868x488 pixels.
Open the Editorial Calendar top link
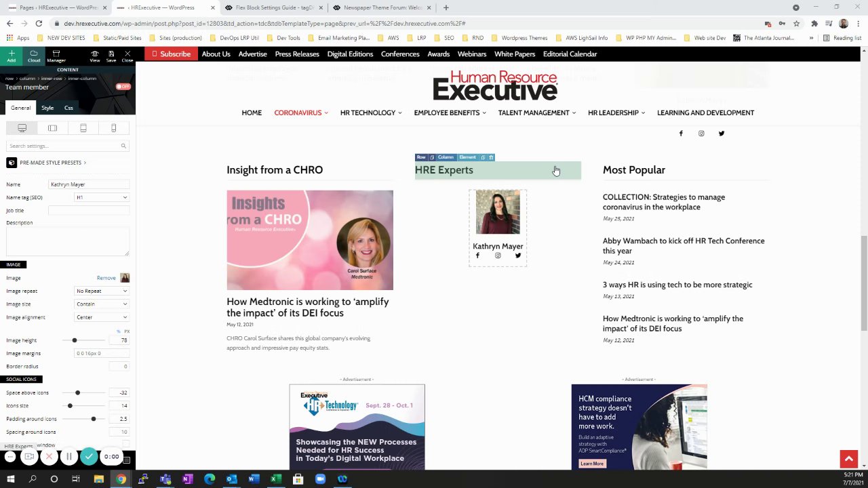coord(570,54)
